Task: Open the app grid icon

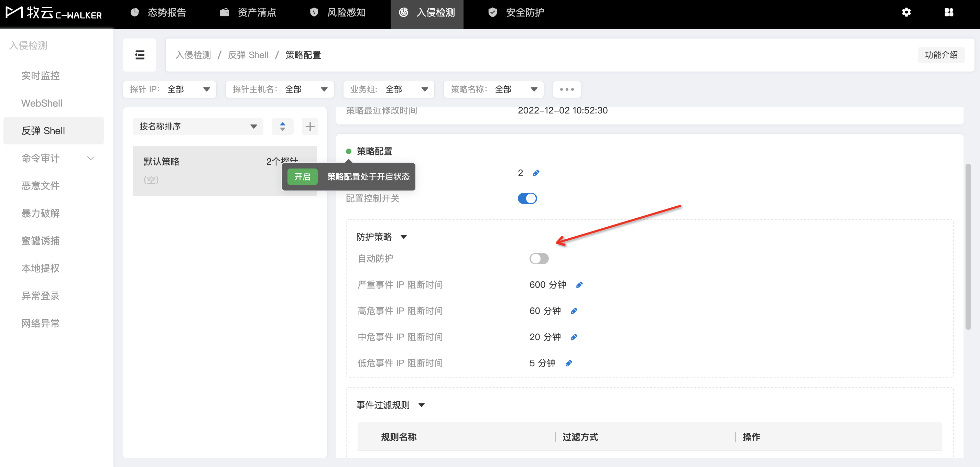Action: (x=949, y=12)
